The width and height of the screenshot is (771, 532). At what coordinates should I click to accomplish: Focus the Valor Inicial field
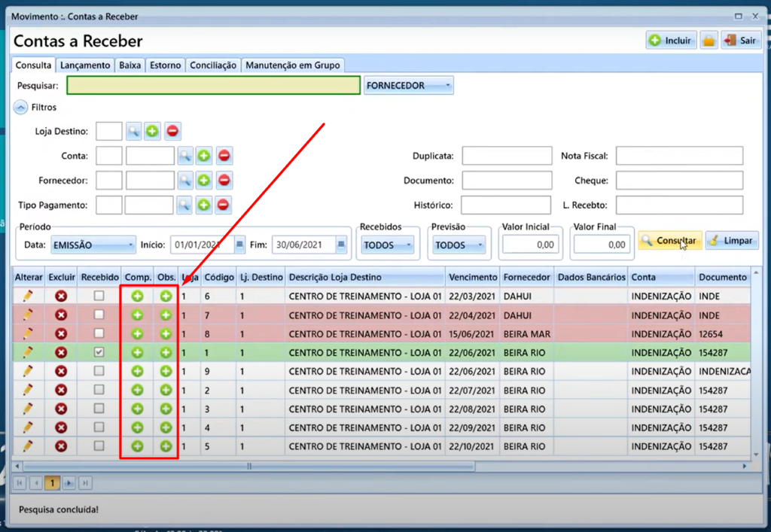530,245
